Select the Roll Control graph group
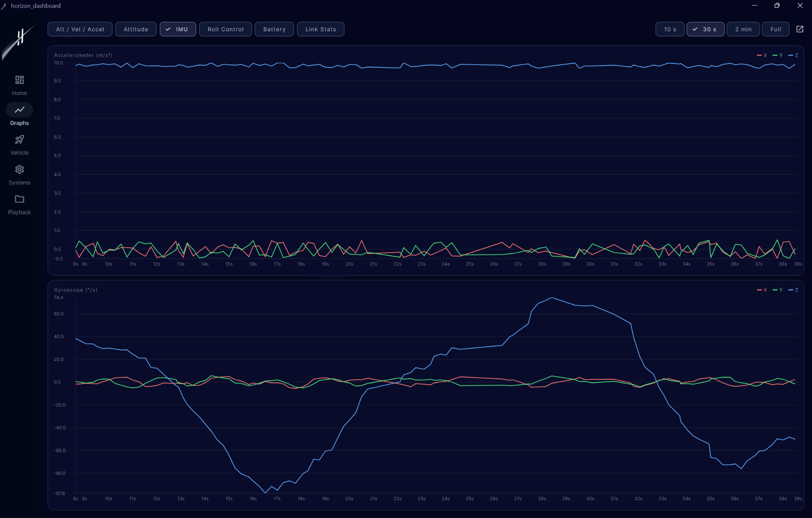812x518 pixels. point(225,29)
